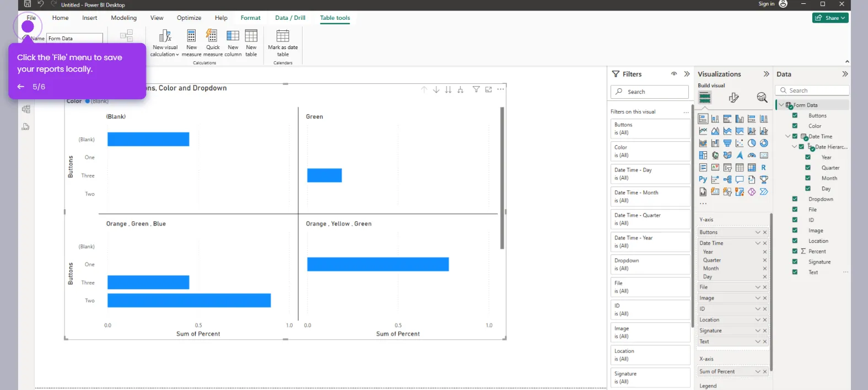The width and height of the screenshot is (868, 390).
Task: Open dropdown for Buttons in Y-axis
Action: [x=758, y=232]
